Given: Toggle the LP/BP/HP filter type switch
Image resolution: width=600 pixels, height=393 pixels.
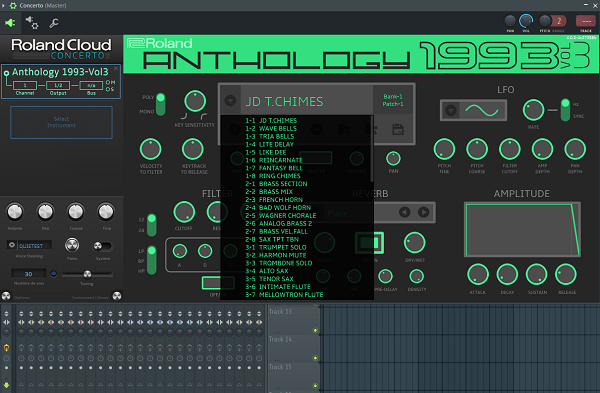Looking at the screenshot, I should (x=152, y=260).
